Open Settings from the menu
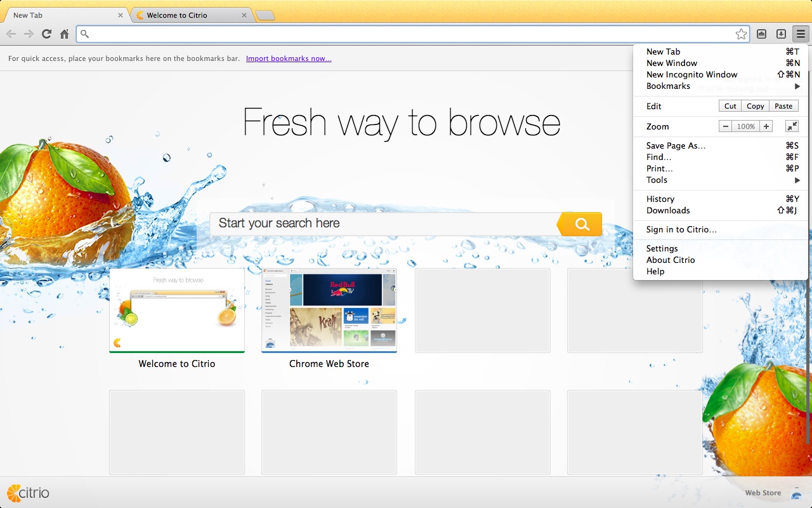This screenshot has height=508, width=812. (721, 248)
